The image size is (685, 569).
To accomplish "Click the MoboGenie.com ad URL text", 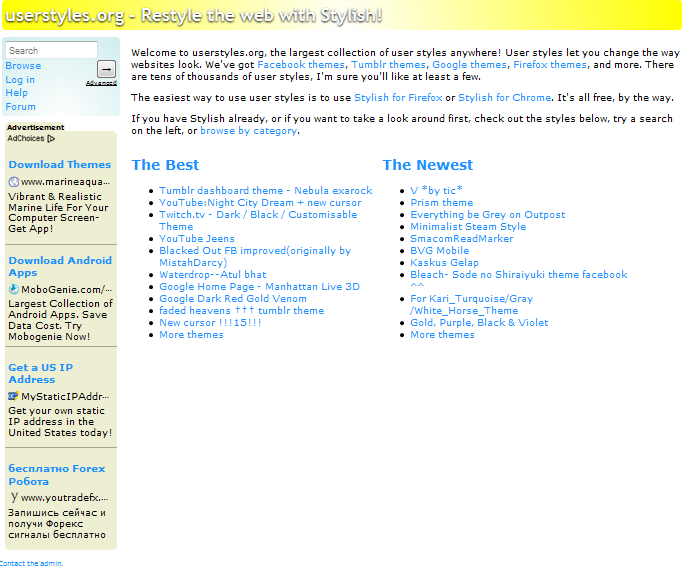I will click(66, 289).
